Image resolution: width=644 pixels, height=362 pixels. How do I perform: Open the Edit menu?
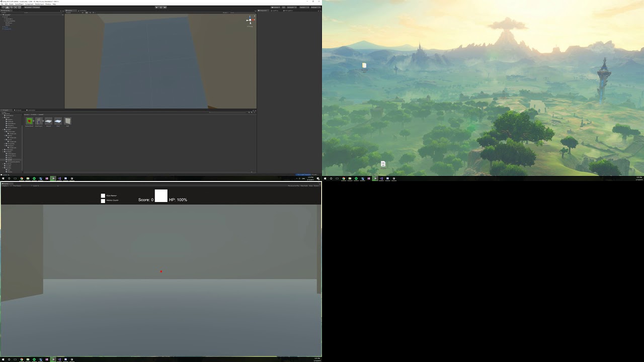6,4
